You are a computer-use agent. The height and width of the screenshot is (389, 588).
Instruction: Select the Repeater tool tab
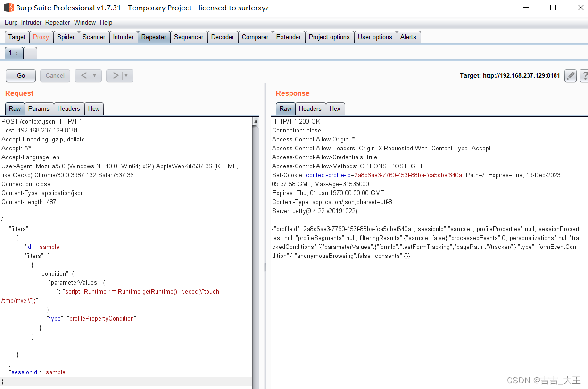(154, 37)
